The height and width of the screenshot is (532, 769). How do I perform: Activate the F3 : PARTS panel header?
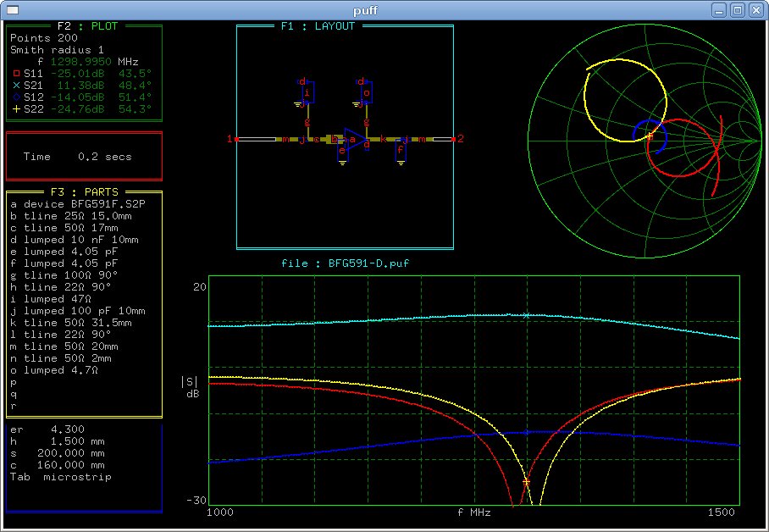coord(85,192)
